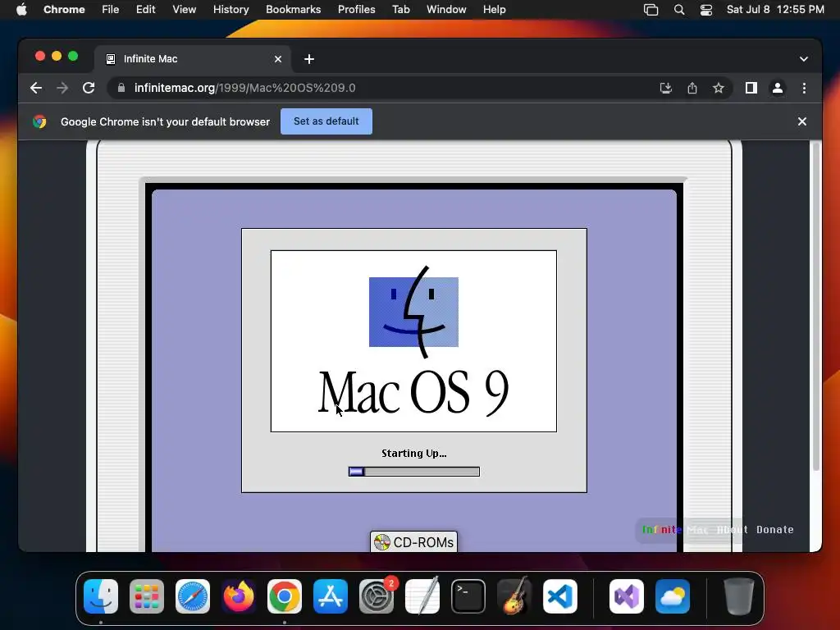The height and width of the screenshot is (630, 840).
Task: Dismiss the default browser notification bar
Action: [x=802, y=121]
